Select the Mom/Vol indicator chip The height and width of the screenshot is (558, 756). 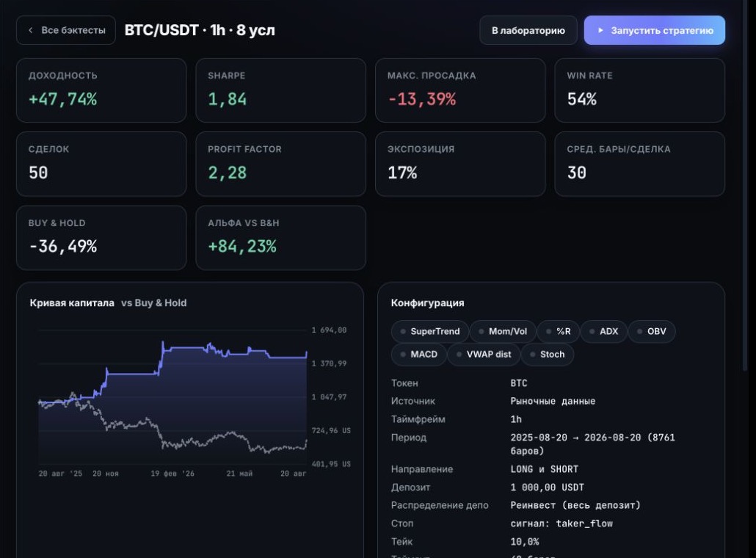(503, 331)
